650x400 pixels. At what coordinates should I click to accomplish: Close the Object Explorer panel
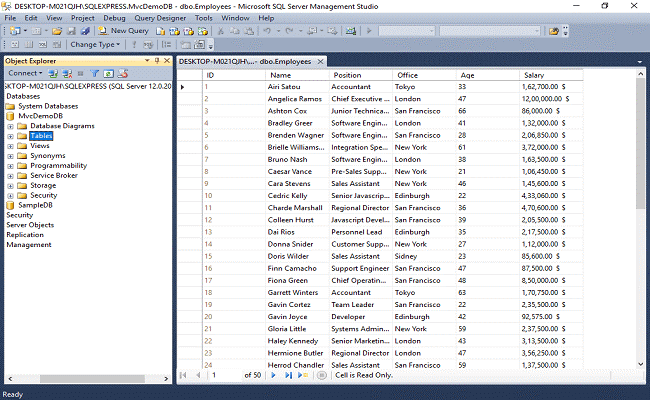point(167,61)
